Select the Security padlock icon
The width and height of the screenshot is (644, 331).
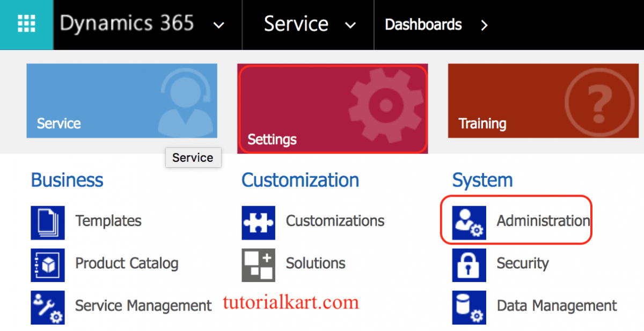pos(469,264)
